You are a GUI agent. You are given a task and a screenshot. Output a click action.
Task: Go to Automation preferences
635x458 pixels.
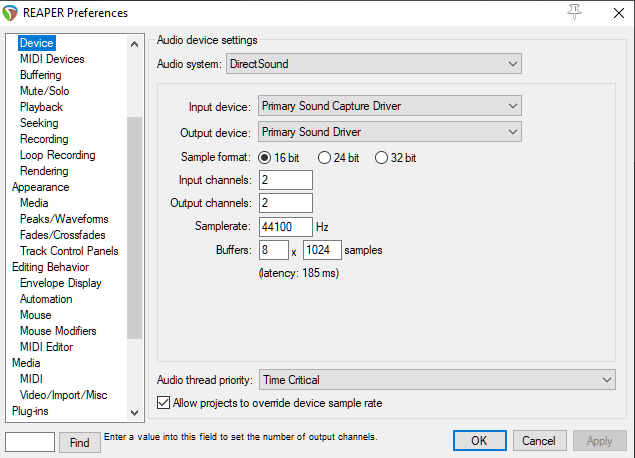pyautogui.click(x=46, y=299)
